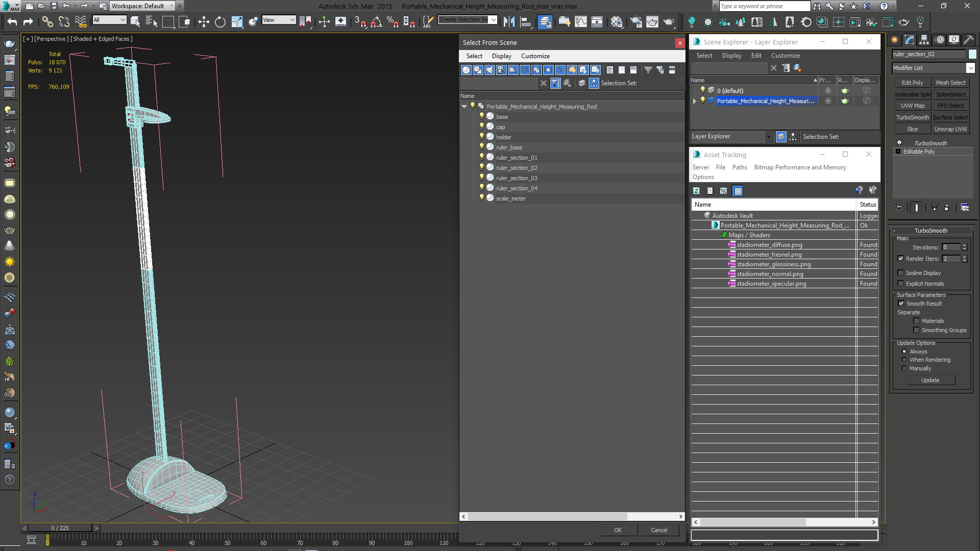Click the Undo arrow in main toolbar
This screenshot has width=980, height=551.
pyautogui.click(x=12, y=21)
